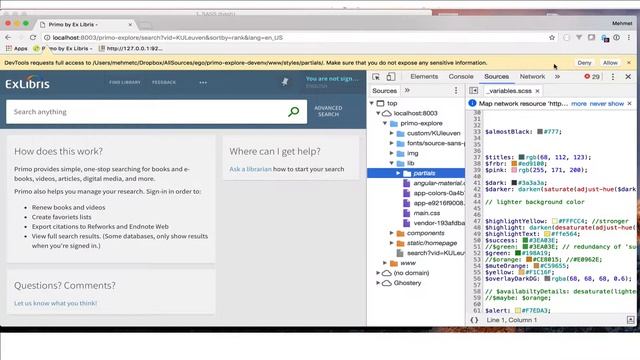Collapse the localhost:8003 tree node
The height and width of the screenshot is (360, 640).
click(378, 113)
